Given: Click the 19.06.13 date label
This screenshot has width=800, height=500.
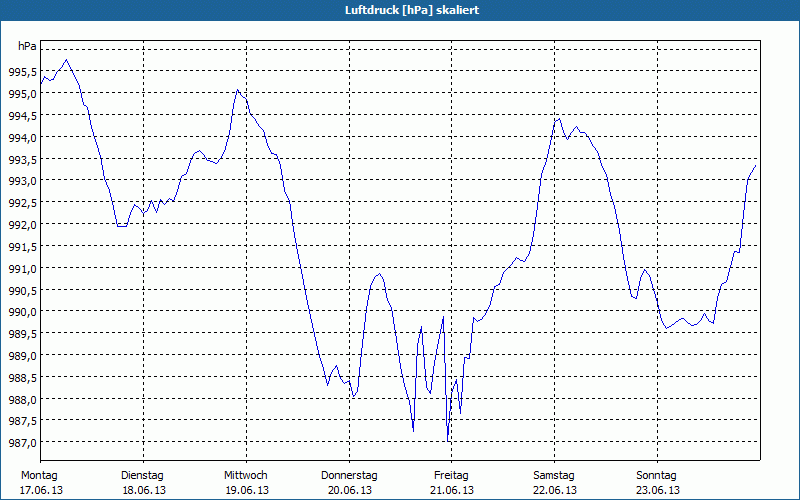Looking at the screenshot, I should [247, 490].
